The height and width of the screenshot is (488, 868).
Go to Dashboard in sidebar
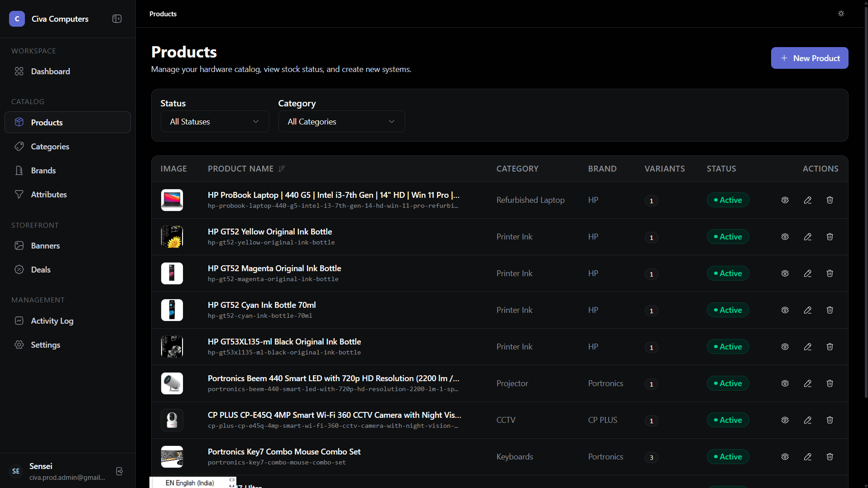[67, 72]
